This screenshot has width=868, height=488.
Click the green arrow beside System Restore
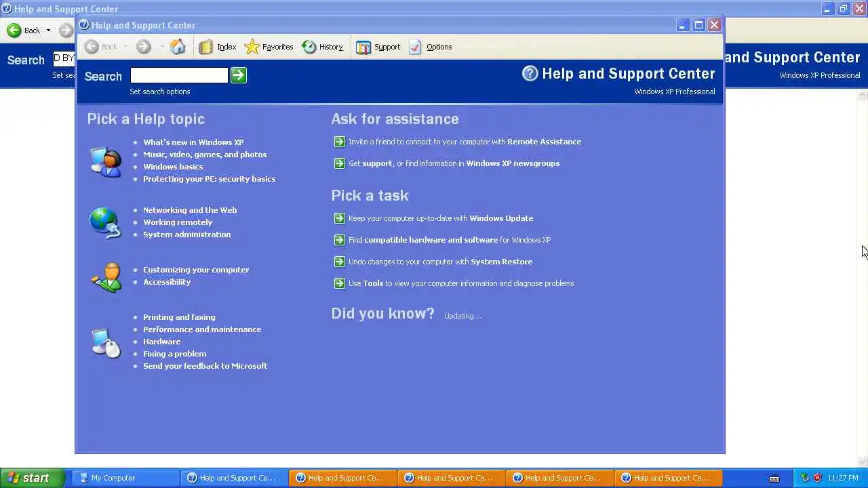(x=340, y=262)
